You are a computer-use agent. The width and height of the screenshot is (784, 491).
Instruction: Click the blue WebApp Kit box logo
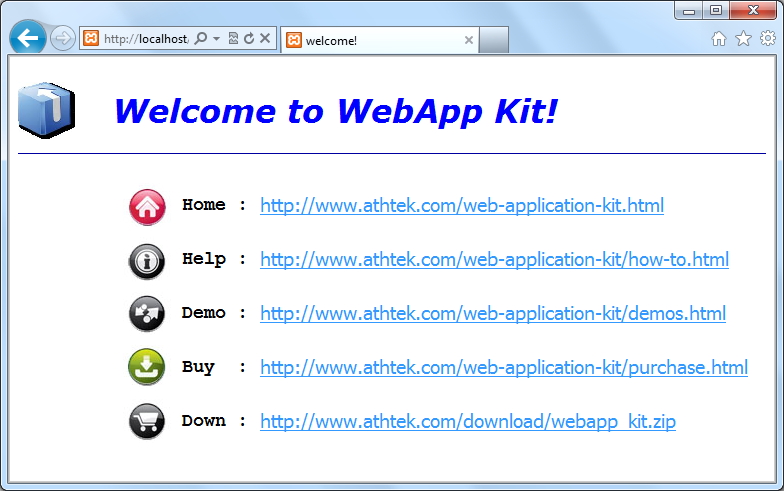pyautogui.click(x=46, y=110)
